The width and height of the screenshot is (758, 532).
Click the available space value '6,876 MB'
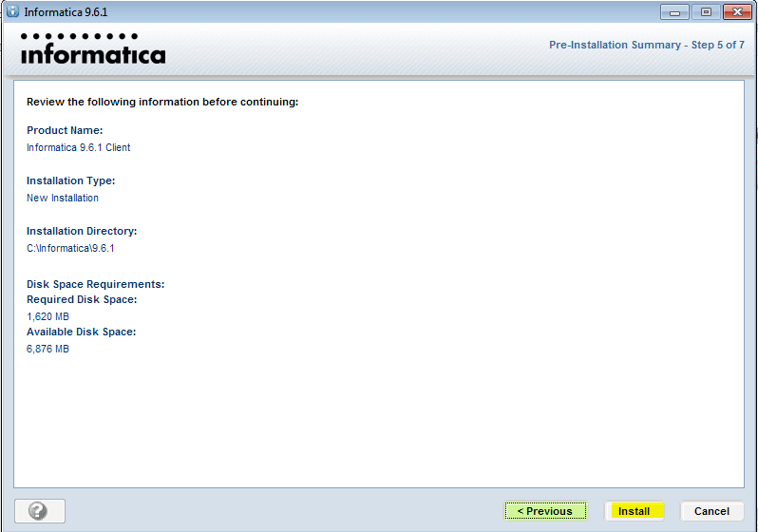click(47, 349)
